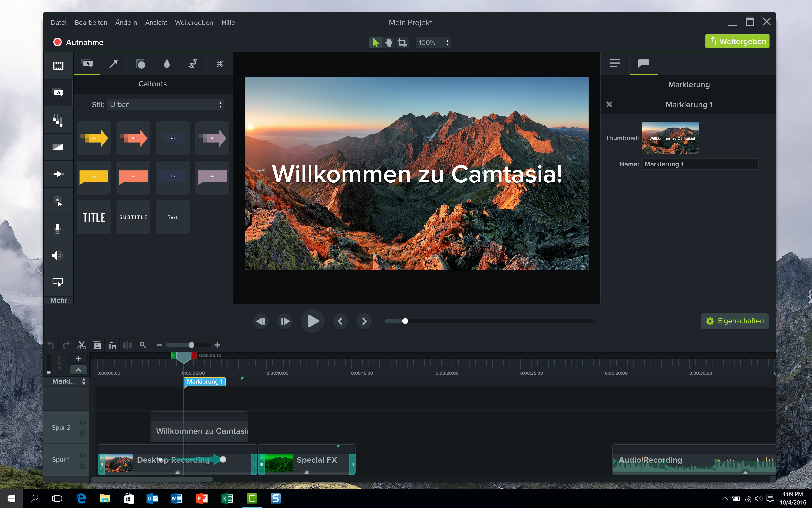
Task: Open the Hilfe menu
Action: click(x=228, y=22)
